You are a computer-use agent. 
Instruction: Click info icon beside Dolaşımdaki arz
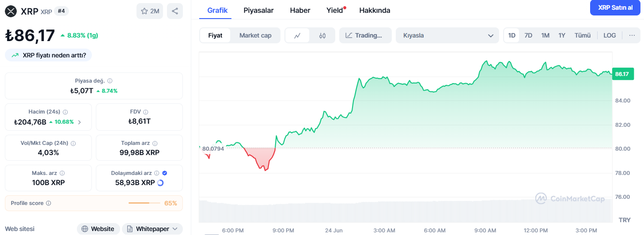(x=157, y=173)
